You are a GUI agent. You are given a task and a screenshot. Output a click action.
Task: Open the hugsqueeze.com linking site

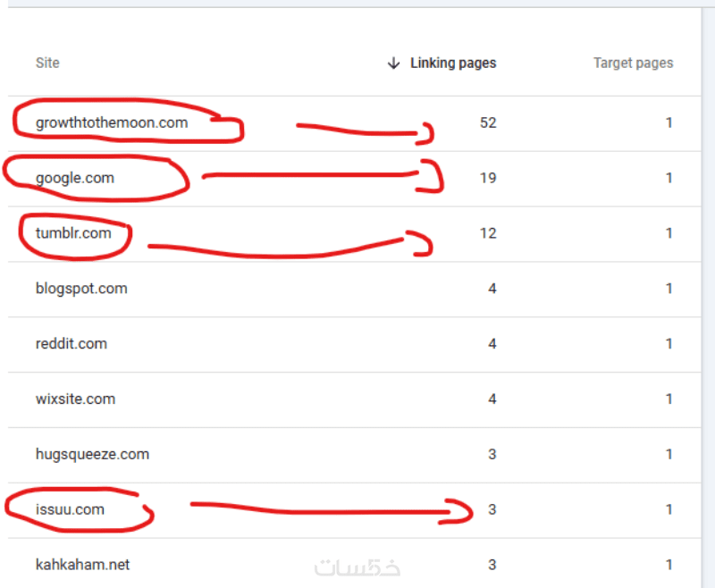point(92,455)
